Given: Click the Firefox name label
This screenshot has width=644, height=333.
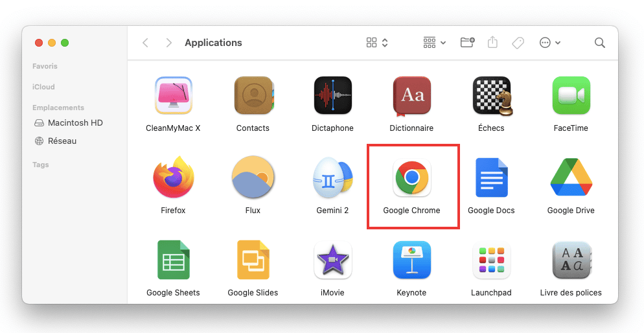Looking at the screenshot, I should click(173, 210).
